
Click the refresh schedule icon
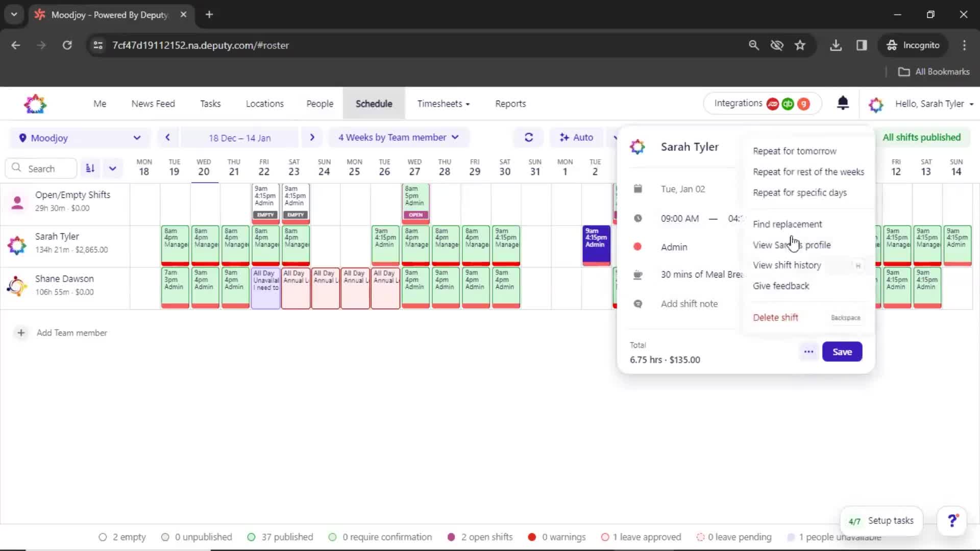529,137
